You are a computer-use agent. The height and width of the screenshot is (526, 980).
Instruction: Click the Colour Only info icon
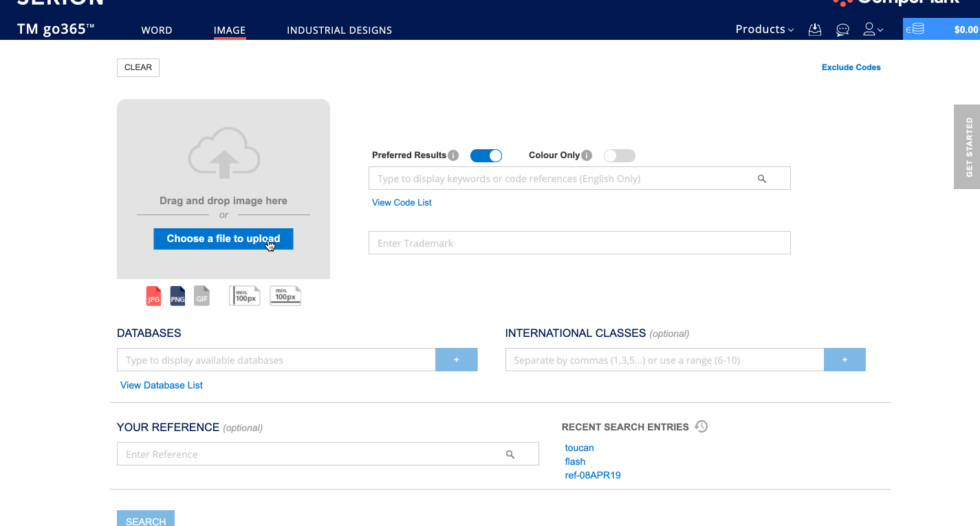pos(587,155)
